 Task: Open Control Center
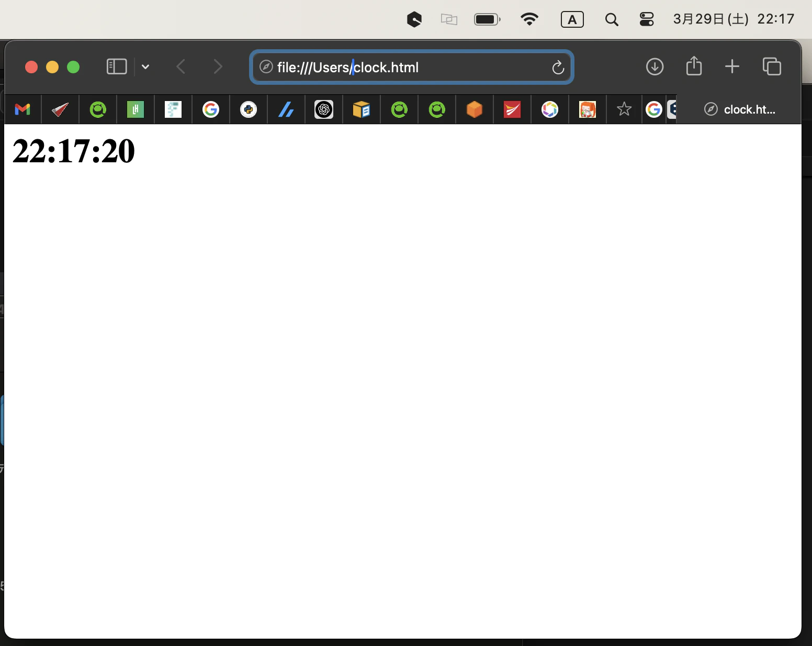click(647, 19)
